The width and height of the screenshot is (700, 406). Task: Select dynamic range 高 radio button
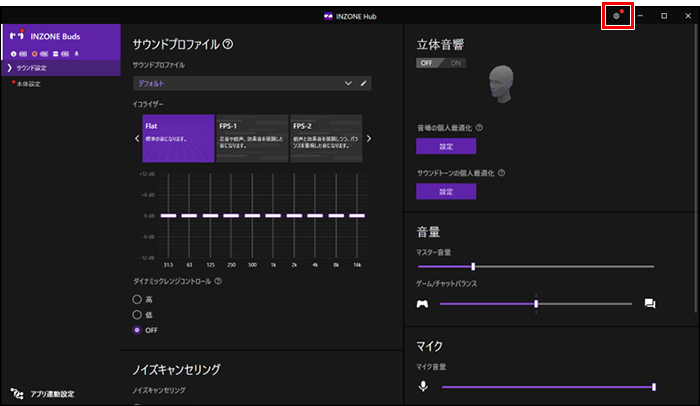click(137, 299)
